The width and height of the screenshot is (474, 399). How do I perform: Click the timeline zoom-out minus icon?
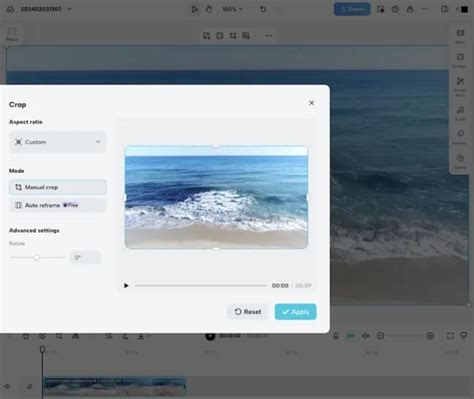click(380, 336)
